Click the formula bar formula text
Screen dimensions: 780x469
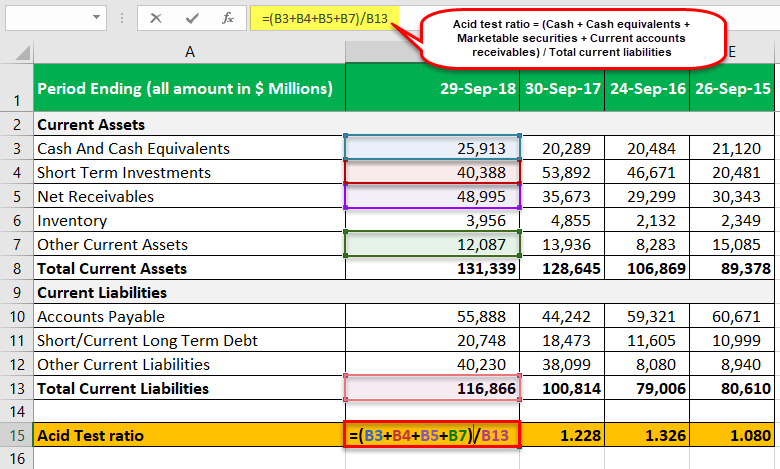(x=324, y=18)
